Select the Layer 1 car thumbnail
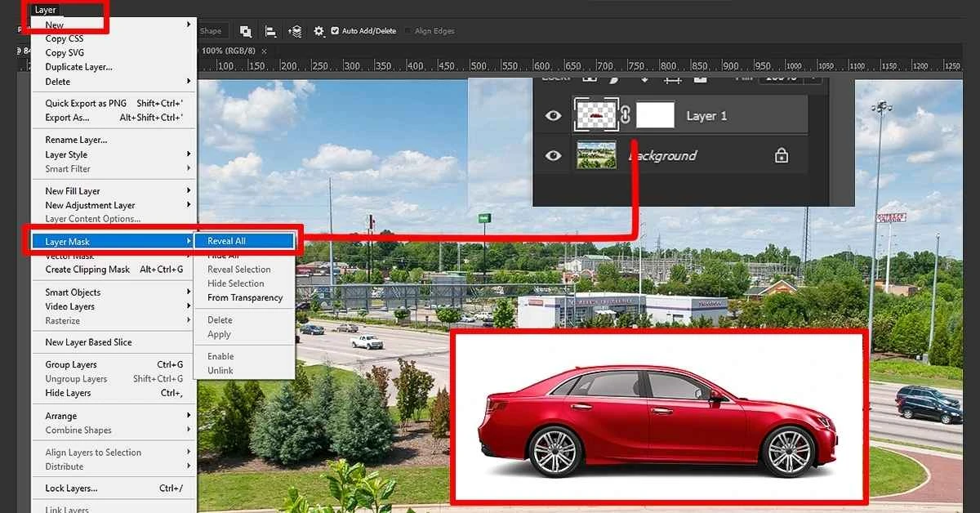The height and width of the screenshot is (513, 980). 596,116
